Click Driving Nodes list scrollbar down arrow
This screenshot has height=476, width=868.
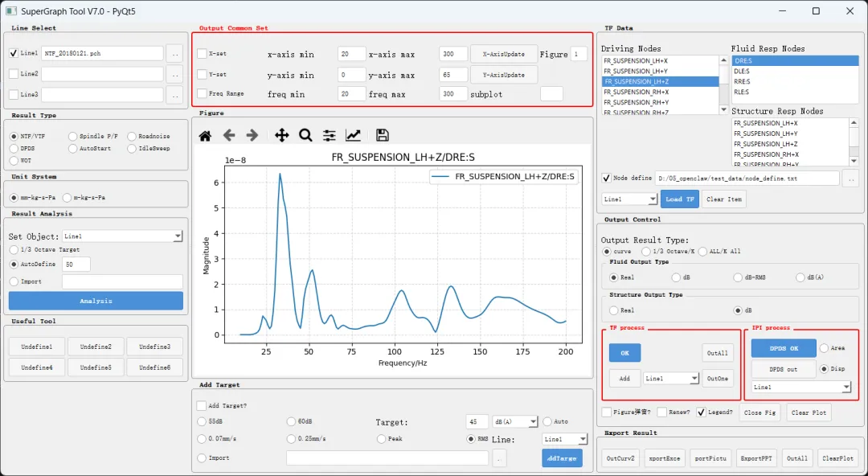[723, 109]
